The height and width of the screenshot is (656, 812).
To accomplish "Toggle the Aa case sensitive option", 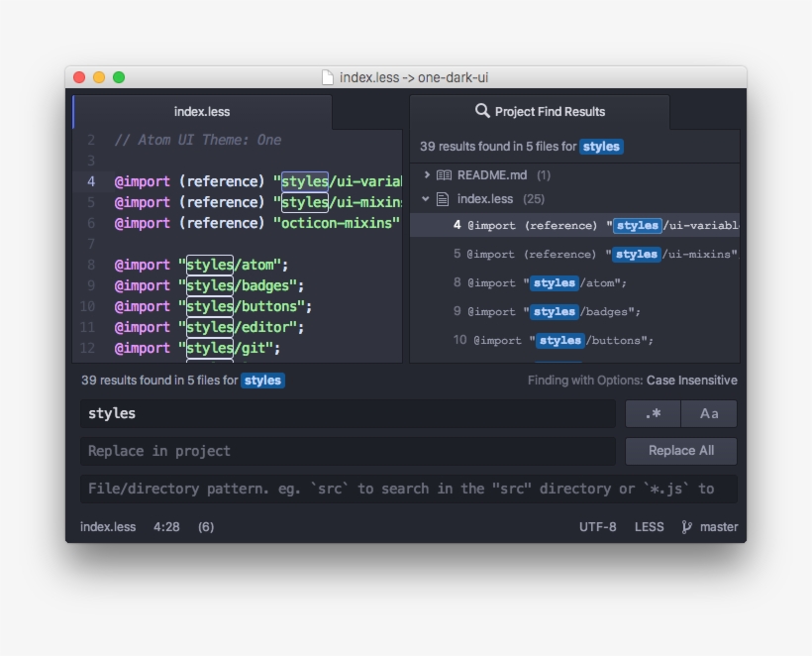I will (709, 413).
